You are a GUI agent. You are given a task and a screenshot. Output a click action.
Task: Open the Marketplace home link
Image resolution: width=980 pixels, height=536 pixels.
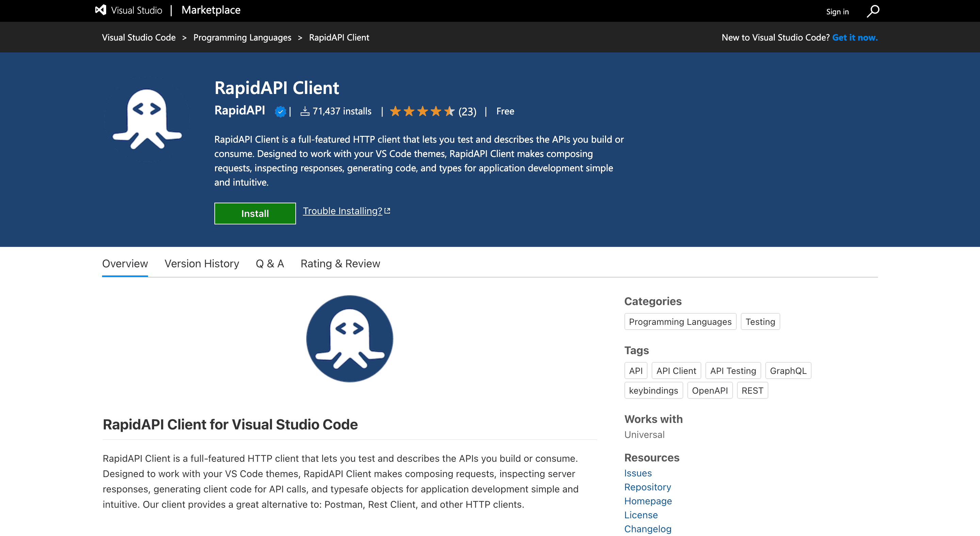coord(211,10)
